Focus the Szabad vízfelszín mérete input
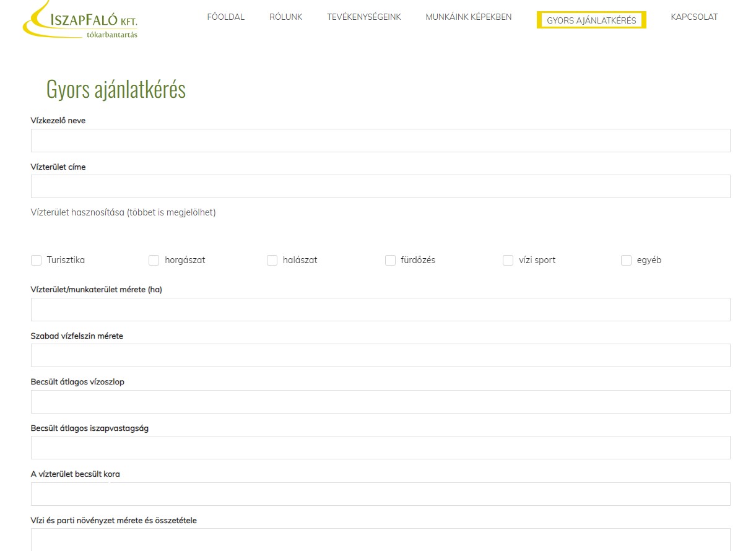This screenshot has height=551, width=756. (381, 355)
